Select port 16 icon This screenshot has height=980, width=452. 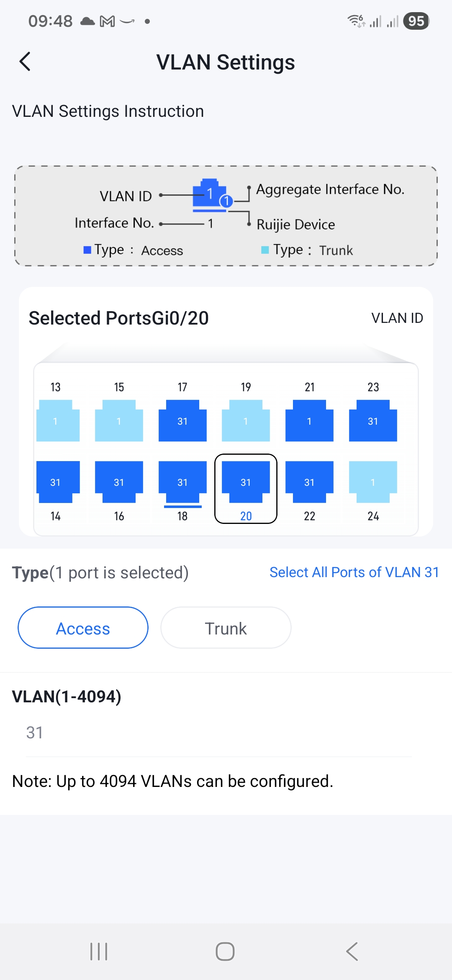(119, 482)
